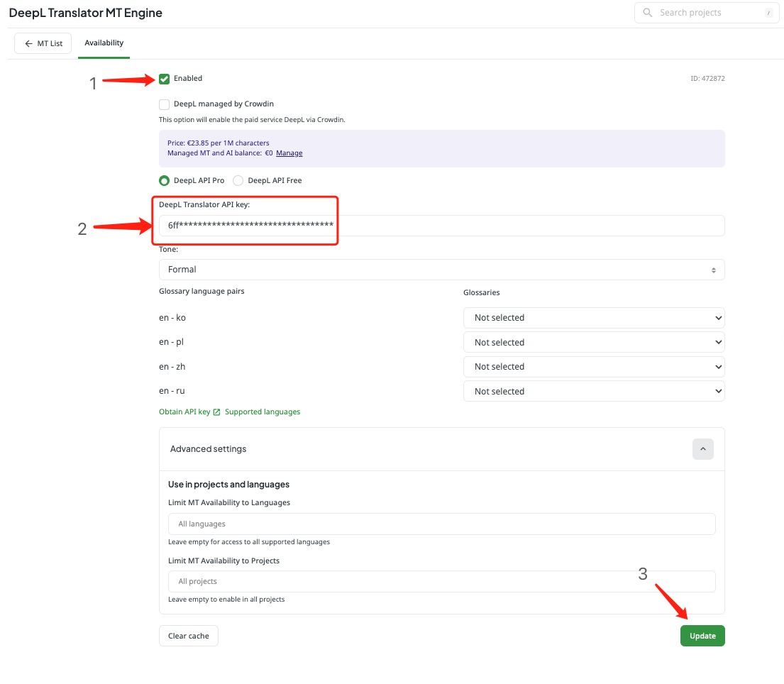
Task: Click the DeepL Translator API key field
Action: (x=441, y=226)
